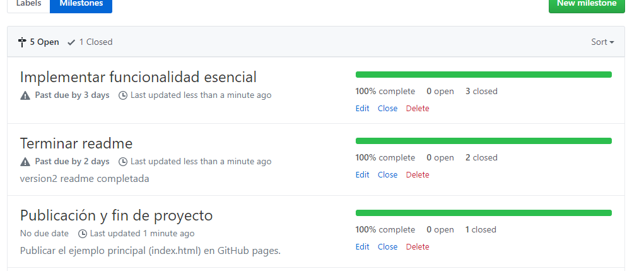Show the 5 Open milestones

(x=44, y=42)
